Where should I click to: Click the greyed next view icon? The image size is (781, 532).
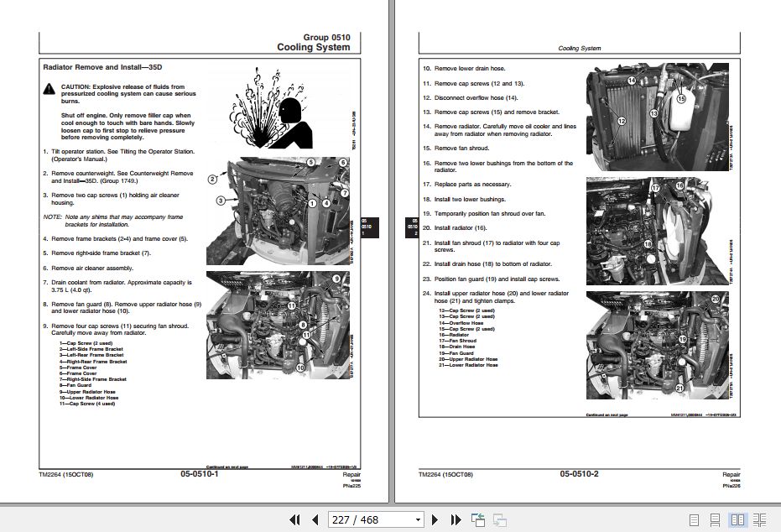pos(500,520)
